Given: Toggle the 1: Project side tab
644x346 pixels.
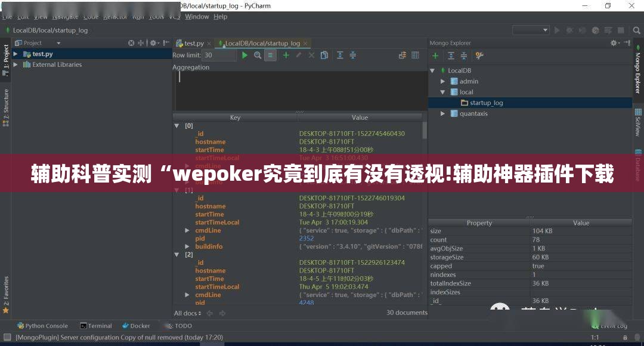Looking at the screenshot, I should pos(6,60).
